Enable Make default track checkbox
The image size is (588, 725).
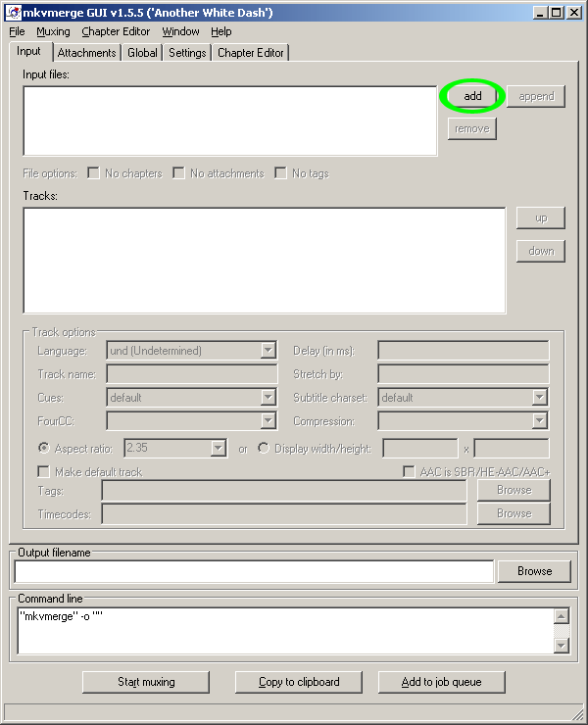coord(43,471)
